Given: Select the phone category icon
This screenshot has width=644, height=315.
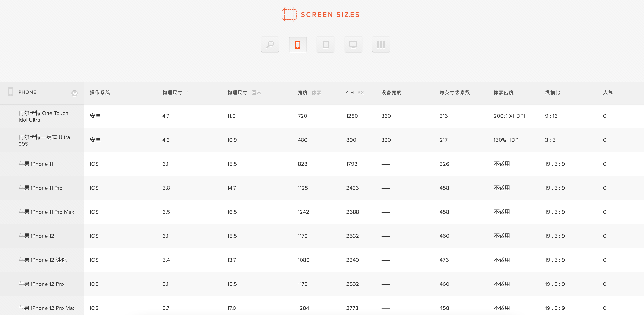Looking at the screenshot, I should (x=298, y=44).
